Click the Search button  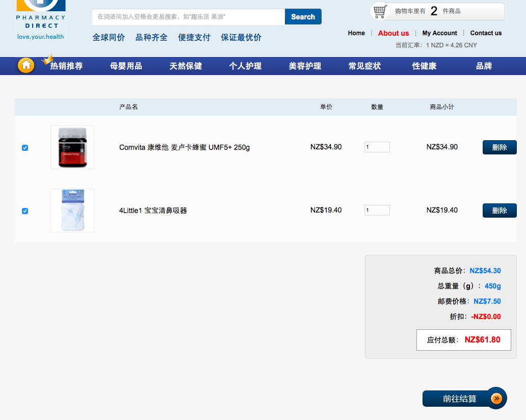303,17
